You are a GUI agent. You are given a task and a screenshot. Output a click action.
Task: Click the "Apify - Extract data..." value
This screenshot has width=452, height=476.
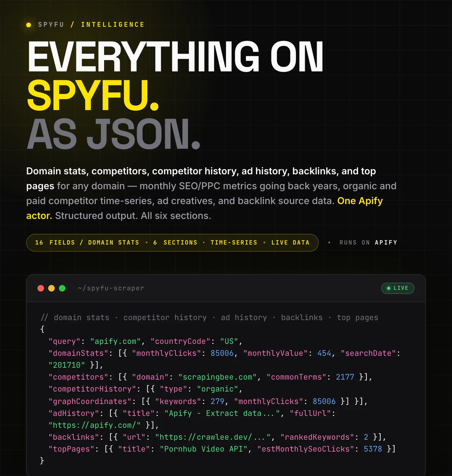[x=222, y=413]
